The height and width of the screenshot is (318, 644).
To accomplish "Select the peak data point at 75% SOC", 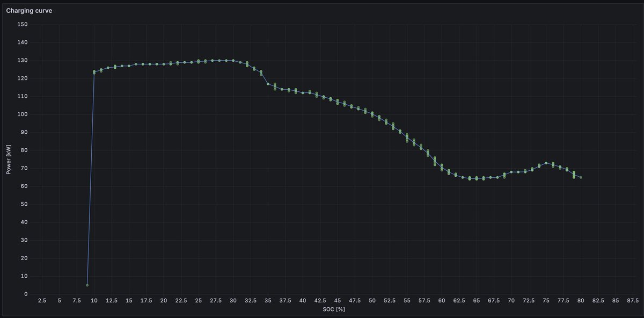I will (546, 163).
